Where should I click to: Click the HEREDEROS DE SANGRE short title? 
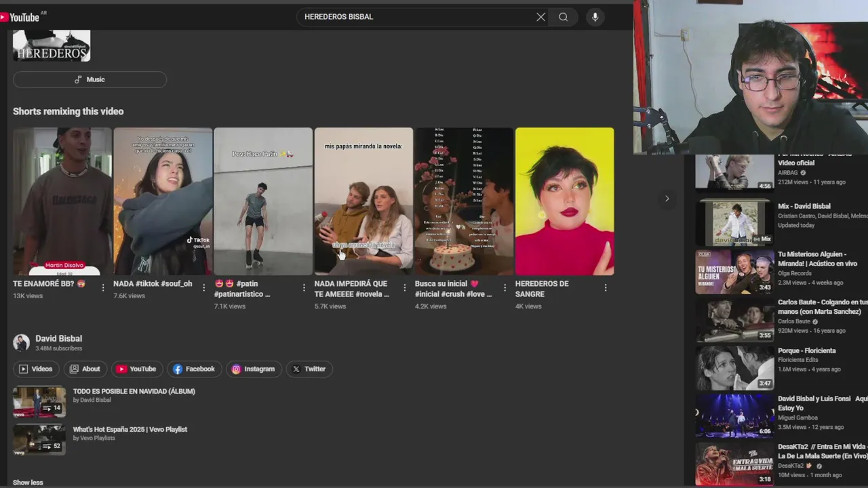tap(542, 289)
